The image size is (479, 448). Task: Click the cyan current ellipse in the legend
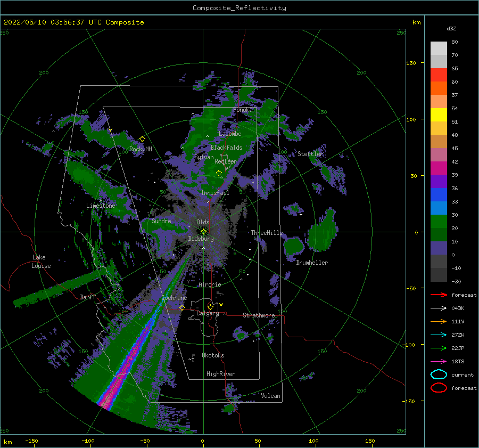coord(439,374)
